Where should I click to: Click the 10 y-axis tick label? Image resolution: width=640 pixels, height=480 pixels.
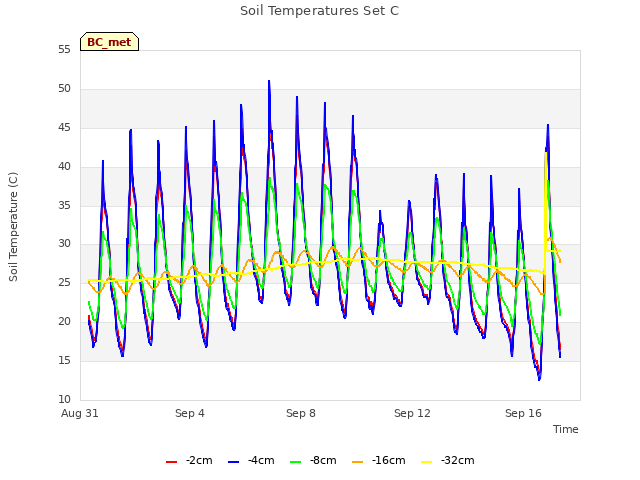[64, 399]
